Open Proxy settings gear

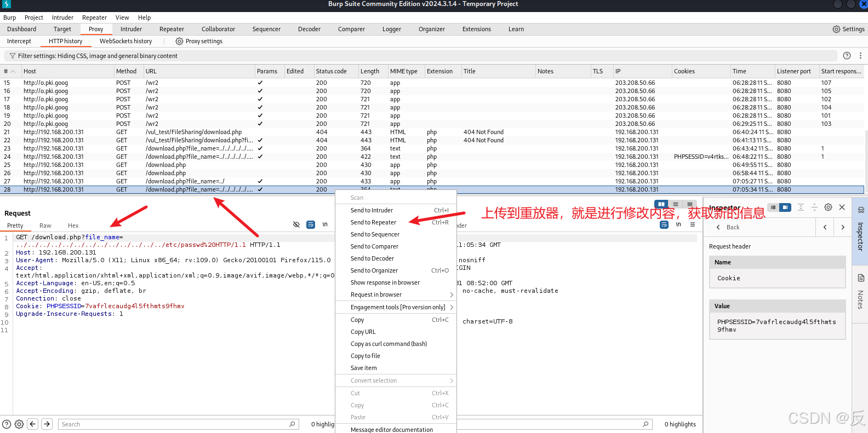tap(179, 41)
